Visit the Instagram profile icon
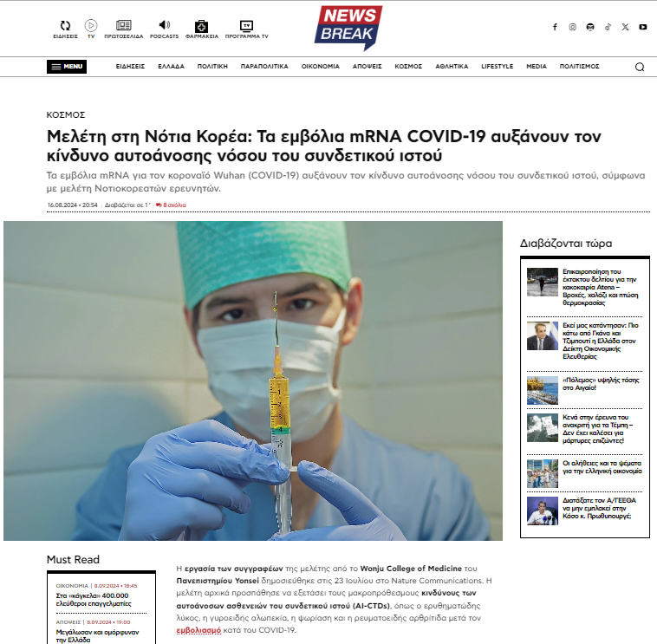The image size is (657, 644). (x=572, y=27)
